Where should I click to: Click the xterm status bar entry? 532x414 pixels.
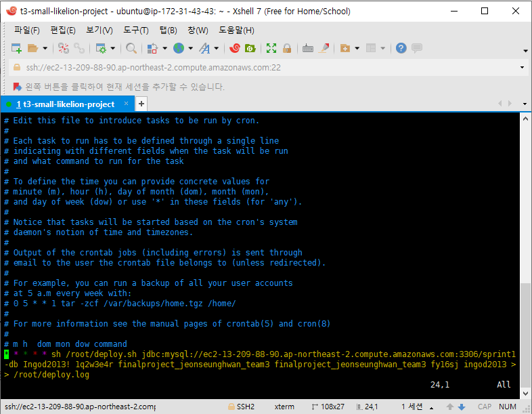284,407
